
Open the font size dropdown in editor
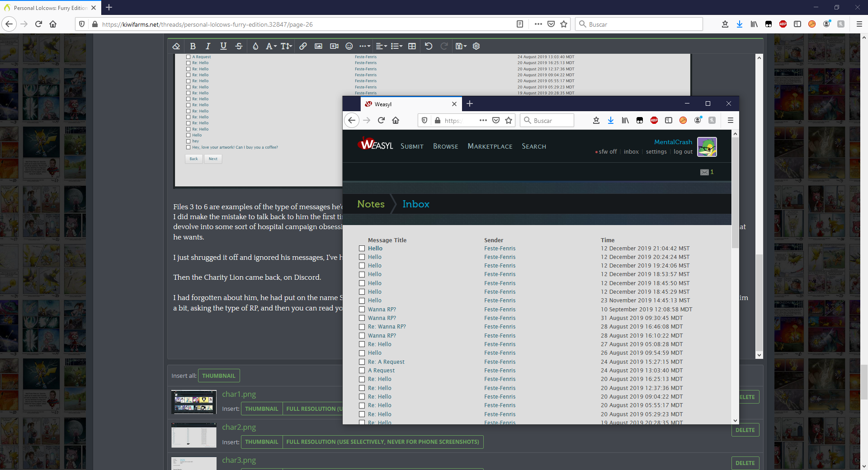tap(287, 46)
